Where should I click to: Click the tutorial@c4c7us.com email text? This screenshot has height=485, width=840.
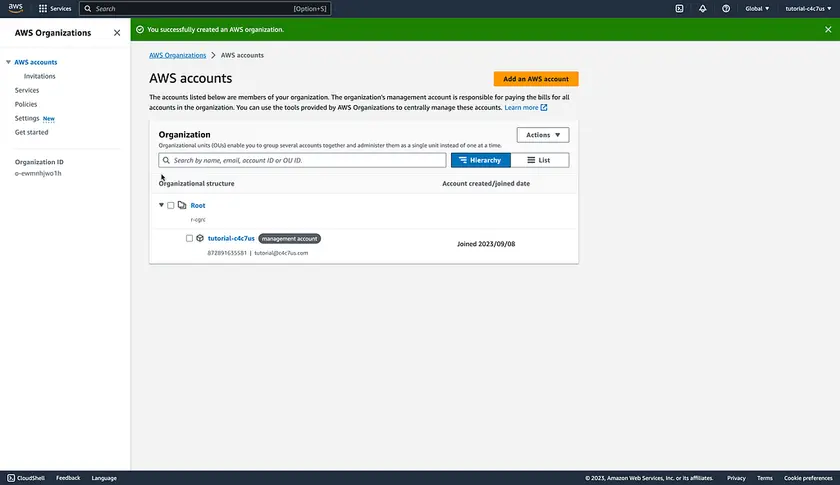click(x=281, y=253)
